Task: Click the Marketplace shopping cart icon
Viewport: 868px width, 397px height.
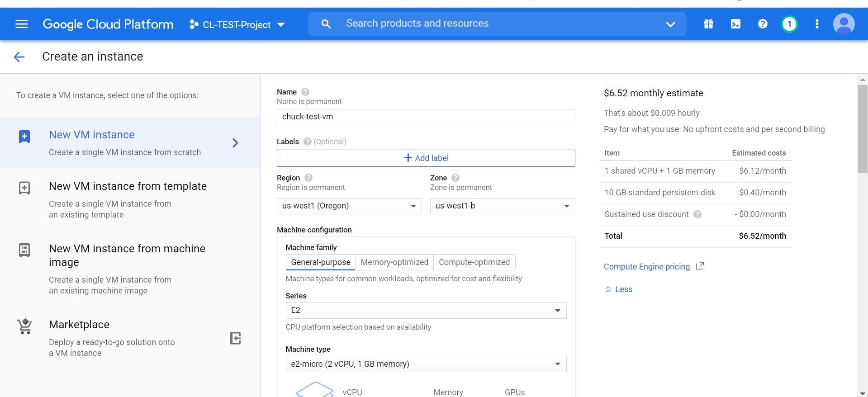Action: tap(25, 326)
